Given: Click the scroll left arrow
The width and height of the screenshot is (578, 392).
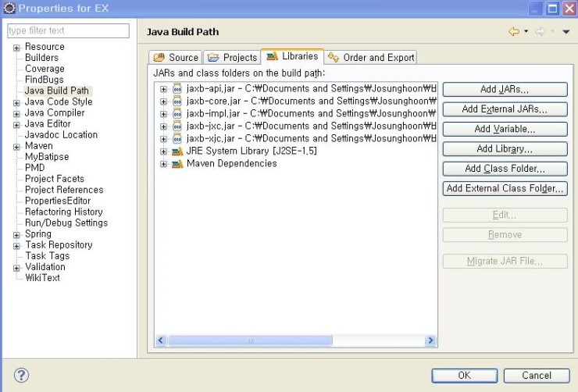Looking at the screenshot, I should pyautogui.click(x=161, y=340).
